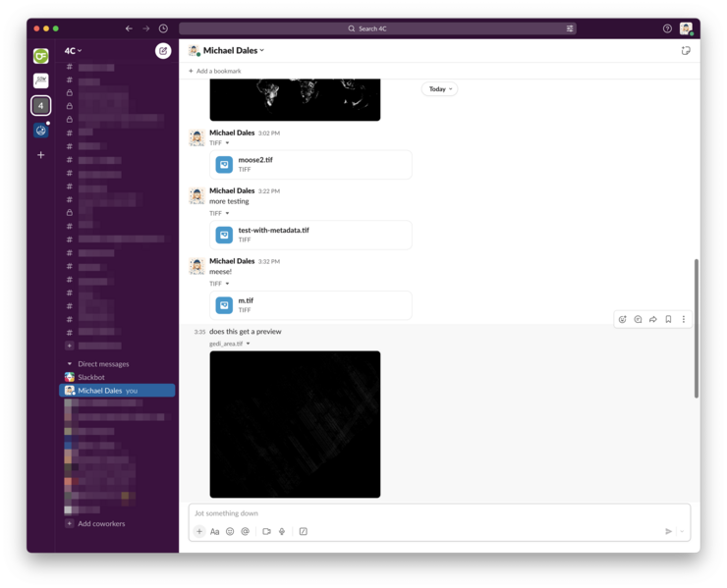Collapse the TIFF attachment for moose2.tif

tap(227, 143)
